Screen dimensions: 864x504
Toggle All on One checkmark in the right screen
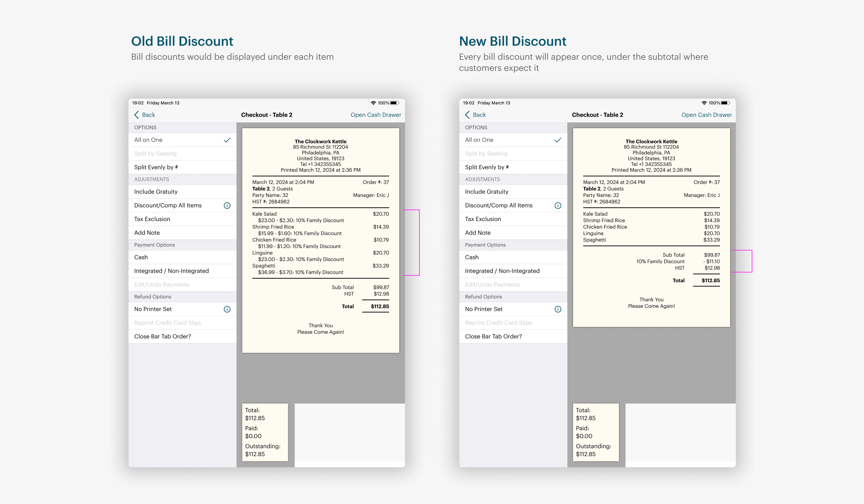click(558, 140)
